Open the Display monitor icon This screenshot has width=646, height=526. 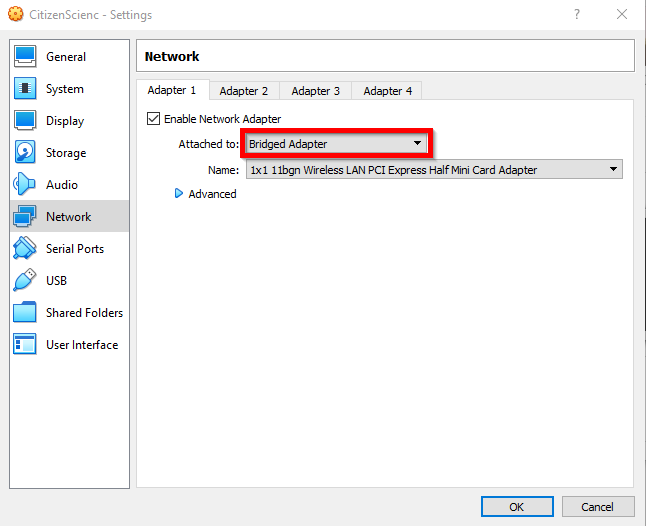[25, 120]
